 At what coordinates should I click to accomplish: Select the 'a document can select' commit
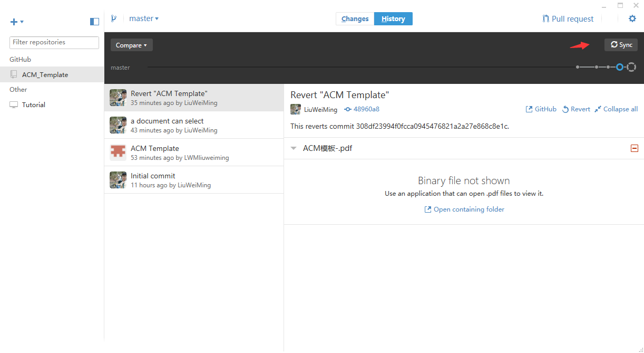click(x=194, y=125)
